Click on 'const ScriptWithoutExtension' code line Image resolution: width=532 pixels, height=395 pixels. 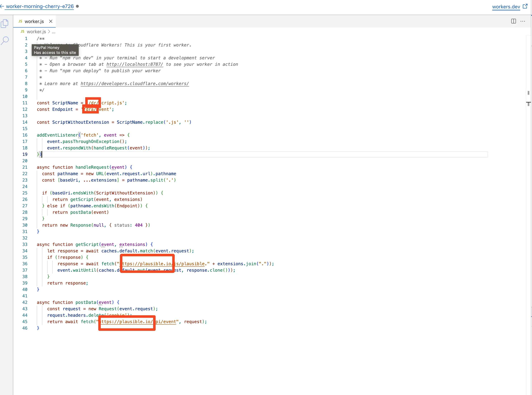tap(114, 122)
